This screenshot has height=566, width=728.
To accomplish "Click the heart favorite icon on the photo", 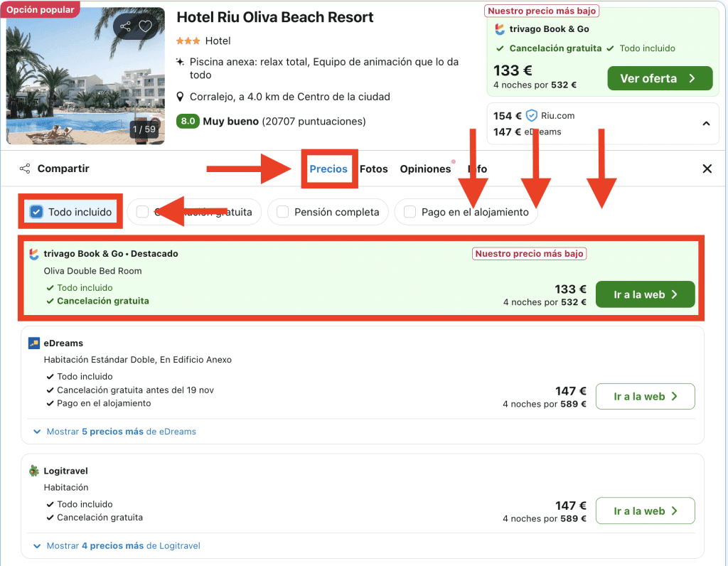I will click(145, 27).
